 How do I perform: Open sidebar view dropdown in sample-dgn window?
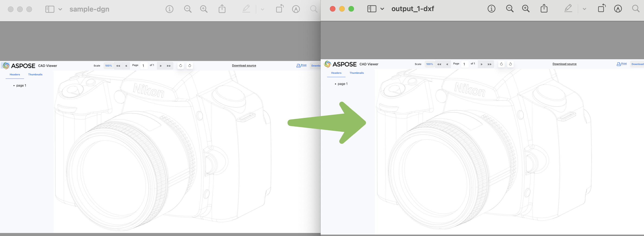pyautogui.click(x=60, y=9)
